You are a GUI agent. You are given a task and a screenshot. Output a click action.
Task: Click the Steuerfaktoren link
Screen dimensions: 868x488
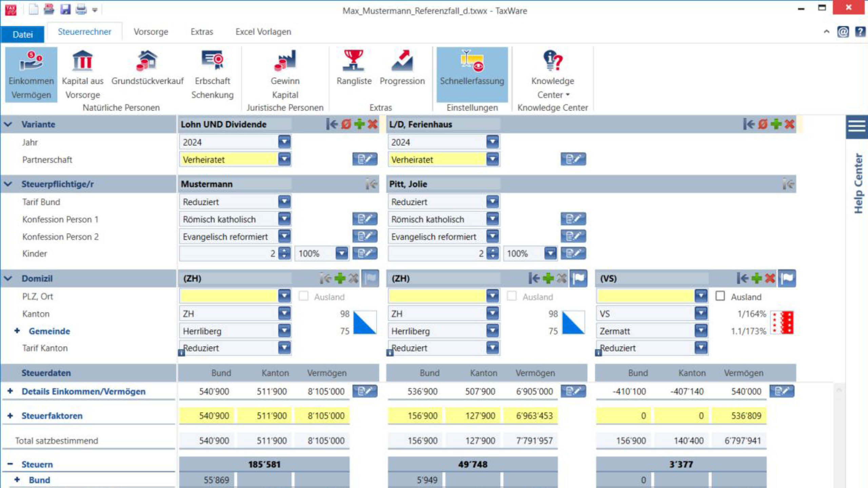52,416
